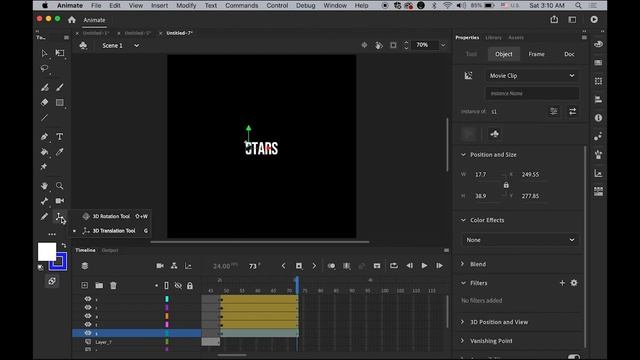This screenshot has width=640, height=360.
Task: Select the Eraser tool
Action: click(44, 102)
